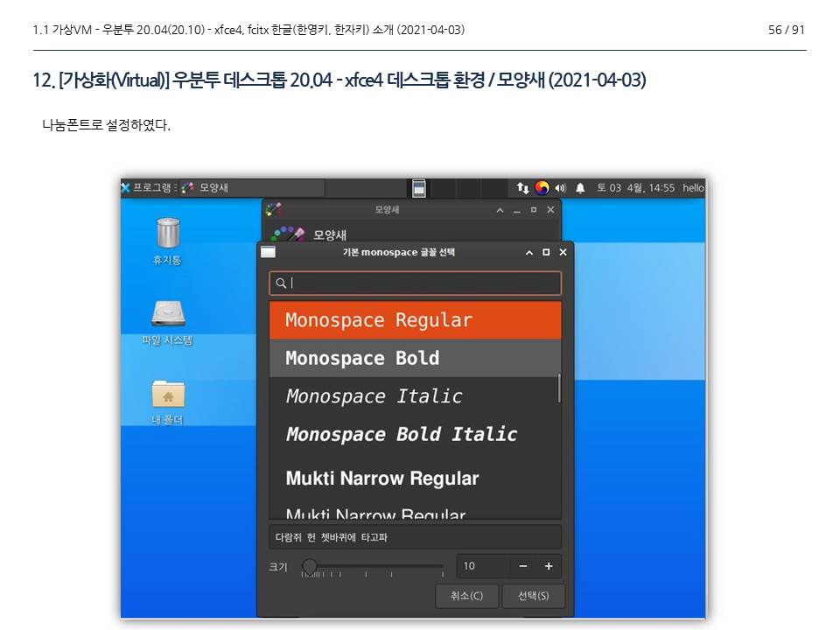Open the notification bell icon
The height and width of the screenshot is (630, 840).
[580, 188]
